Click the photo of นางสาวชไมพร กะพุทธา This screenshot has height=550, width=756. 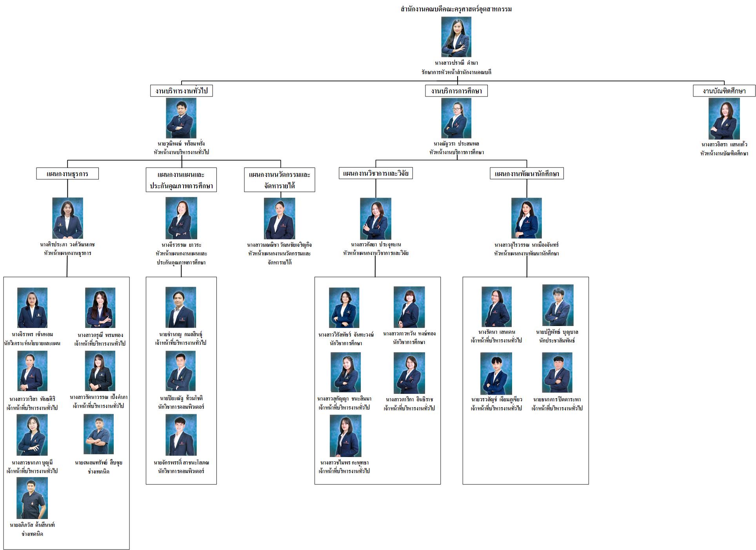345,436
